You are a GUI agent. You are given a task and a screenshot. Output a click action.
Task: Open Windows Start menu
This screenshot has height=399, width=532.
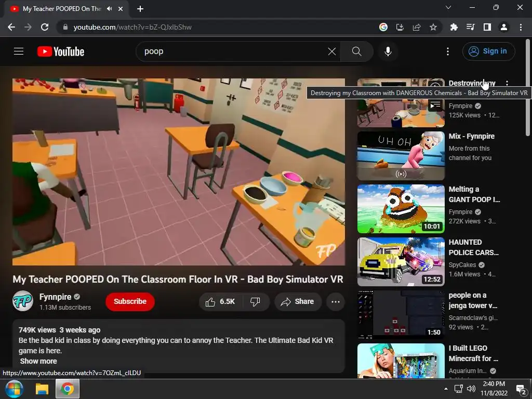coord(14,389)
